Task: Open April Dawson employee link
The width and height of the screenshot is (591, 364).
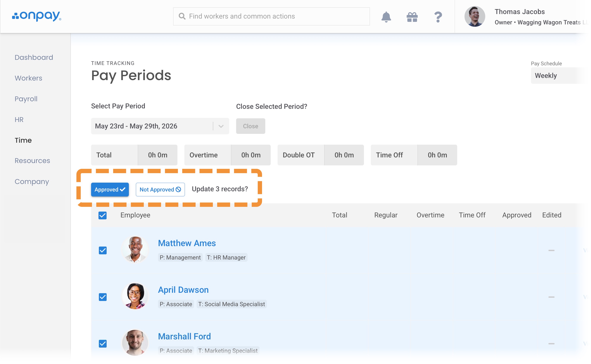Action: click(183, 290)
